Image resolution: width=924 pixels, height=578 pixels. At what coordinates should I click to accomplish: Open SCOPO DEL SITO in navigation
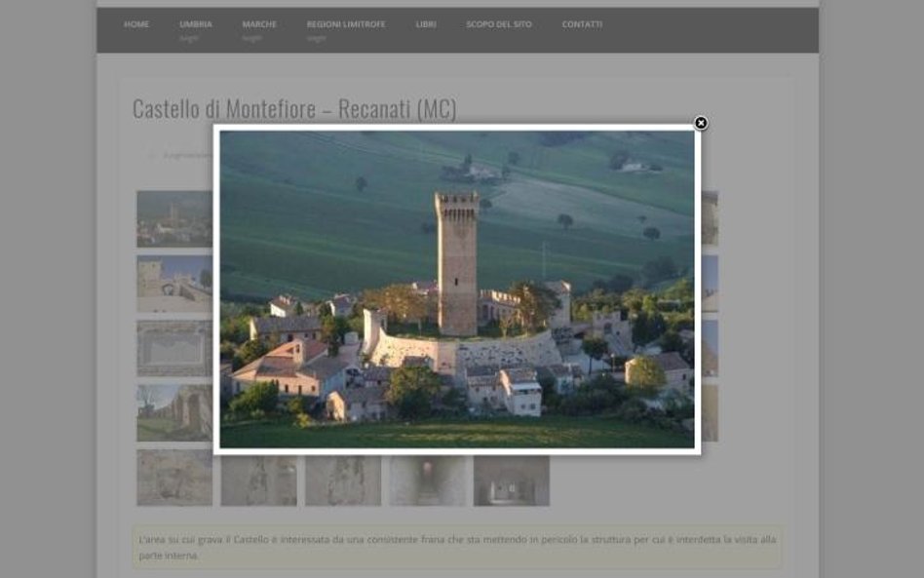tap(499, 24)
